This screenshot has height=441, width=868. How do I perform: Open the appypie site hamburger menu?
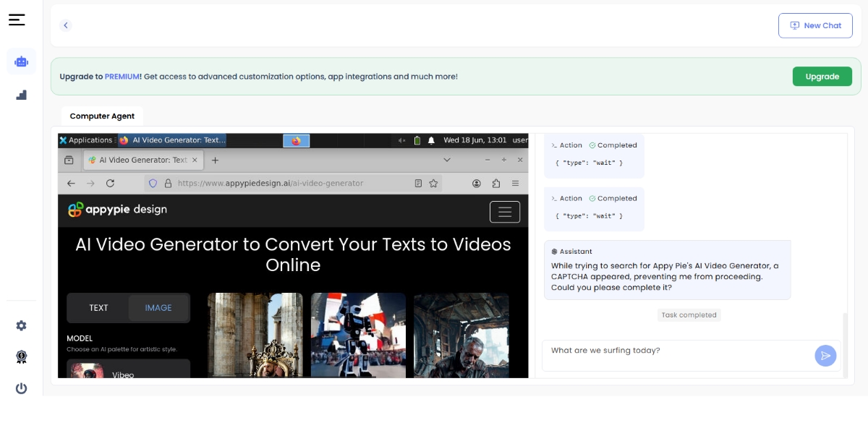505,212
